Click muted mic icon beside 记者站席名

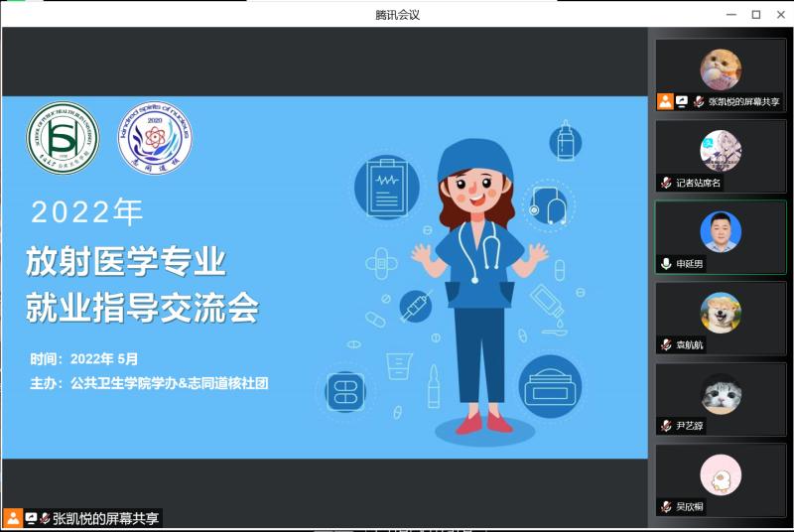pos(666,183)
